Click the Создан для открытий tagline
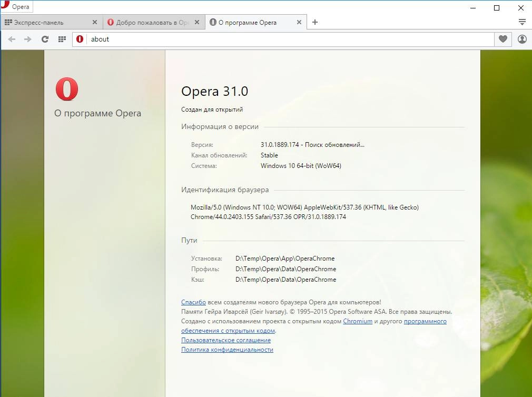Image resolution: width=532 pixels, height=397 pixels. pos(212,110)
